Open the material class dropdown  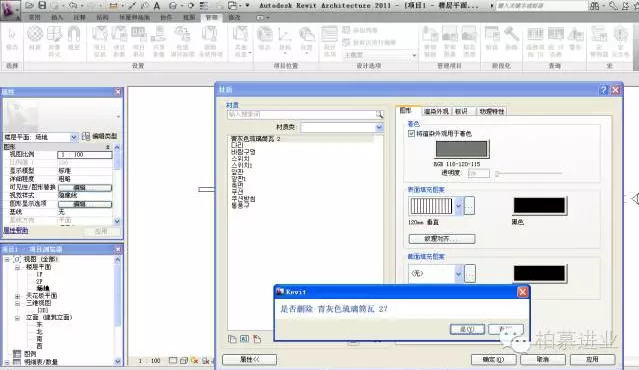[379, 128]
